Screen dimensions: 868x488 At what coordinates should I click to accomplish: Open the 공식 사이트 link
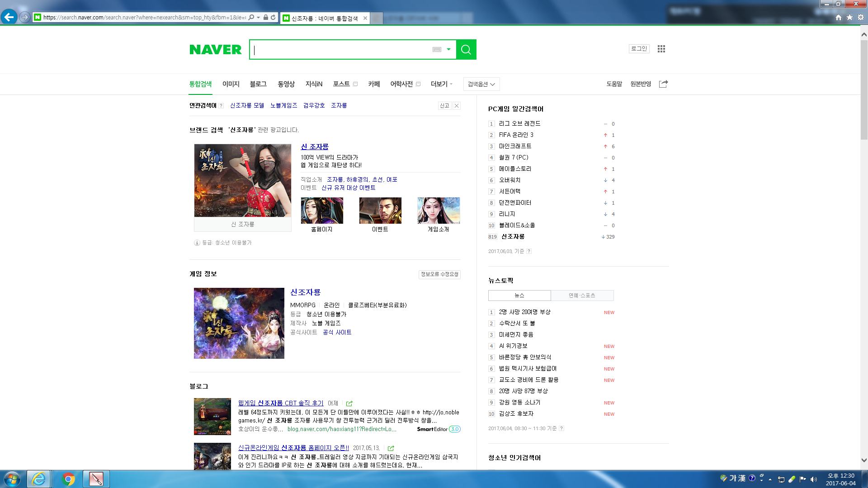click(337, 333)
